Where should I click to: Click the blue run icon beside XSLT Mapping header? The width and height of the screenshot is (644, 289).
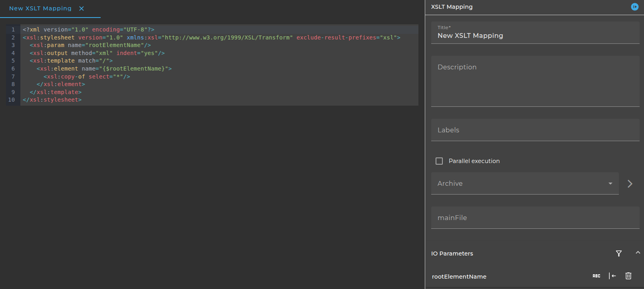click(634, 7)
